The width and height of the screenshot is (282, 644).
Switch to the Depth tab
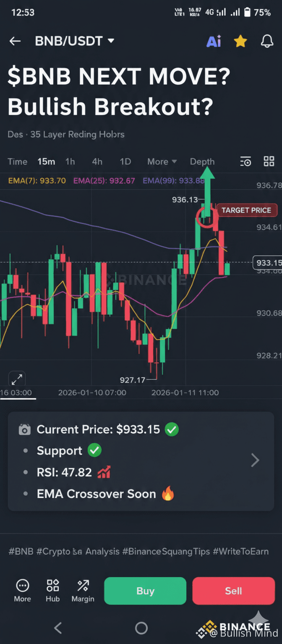[202, 161]
